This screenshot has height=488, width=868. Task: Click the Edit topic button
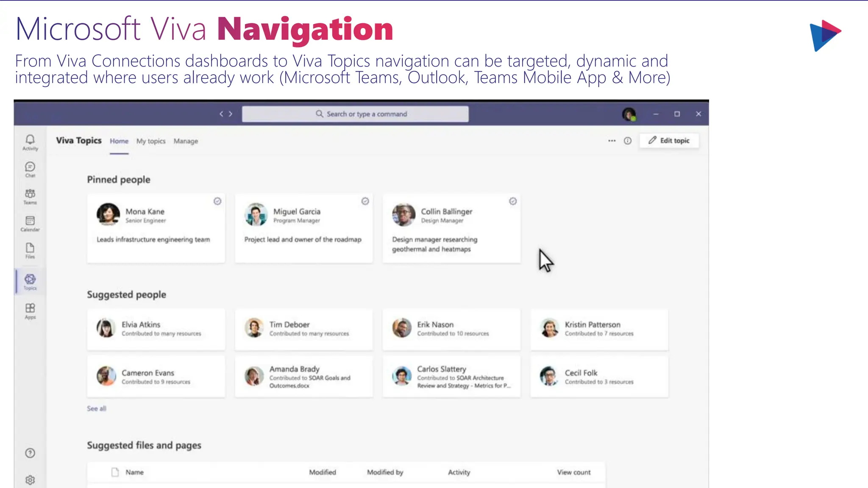[669, 141]
